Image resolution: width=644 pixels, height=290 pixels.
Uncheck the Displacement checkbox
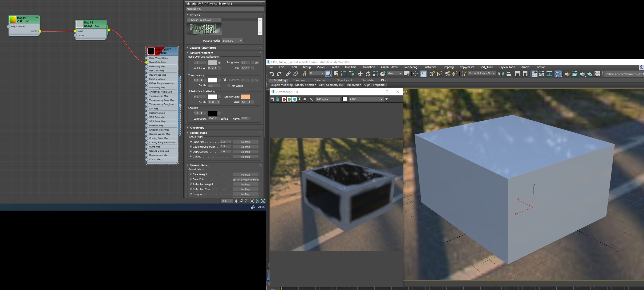point(191,152)
